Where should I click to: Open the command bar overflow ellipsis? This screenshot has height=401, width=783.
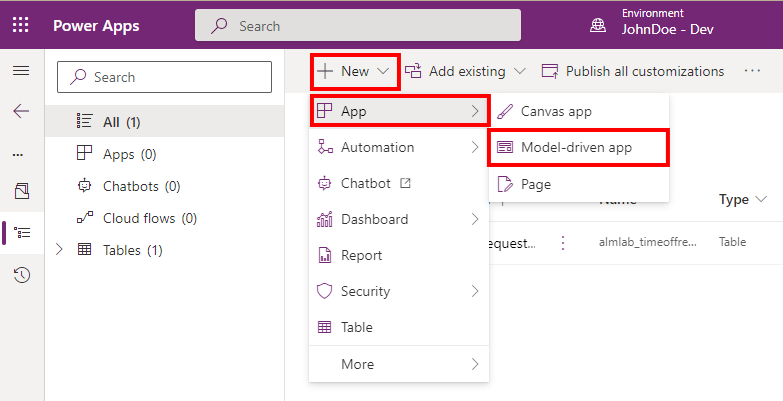tap(752, 71)
